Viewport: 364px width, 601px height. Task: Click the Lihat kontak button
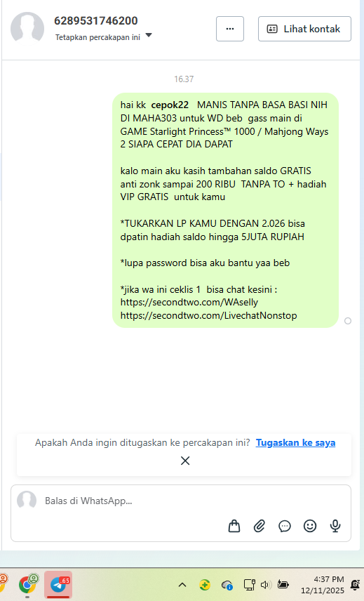[x=304, y=29]
